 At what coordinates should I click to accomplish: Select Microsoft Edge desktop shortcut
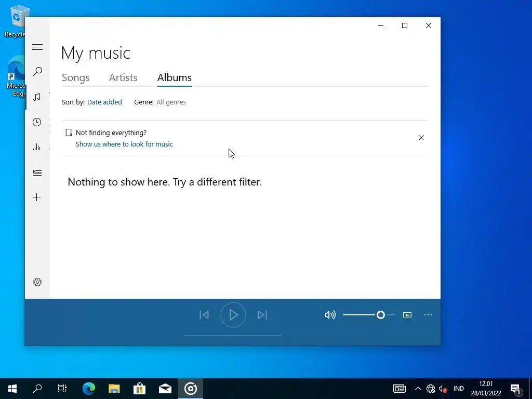[x=16, y=76]
